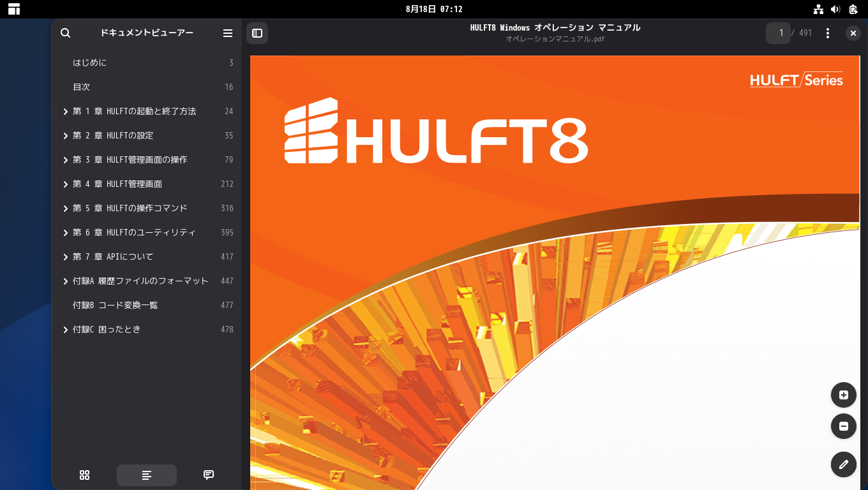Screen dimensions: 868x490
Task: Open the sidebar hamburger menu
Action: (228, 33)
